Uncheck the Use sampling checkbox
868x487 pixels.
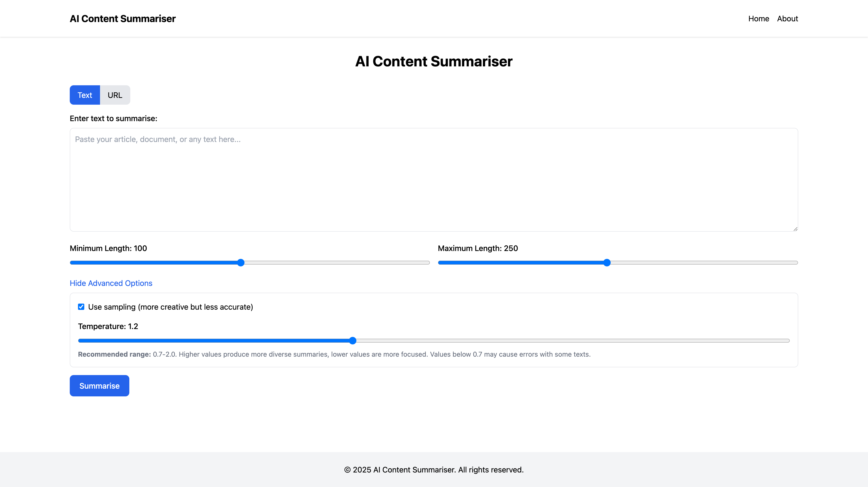81,307
